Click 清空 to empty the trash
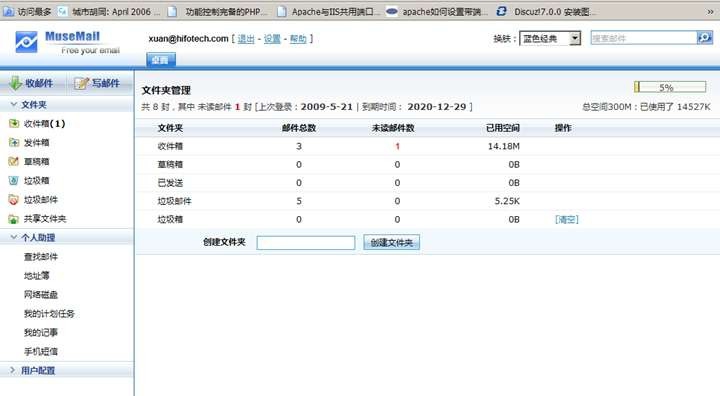Image resolution: width=720 pixels, height=396 pixels. point(567,220)
